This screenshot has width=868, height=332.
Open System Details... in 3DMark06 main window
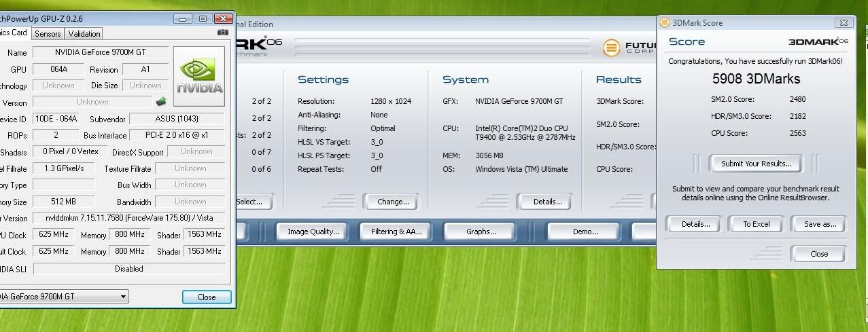pyautogui.click(x=547, y=202)
